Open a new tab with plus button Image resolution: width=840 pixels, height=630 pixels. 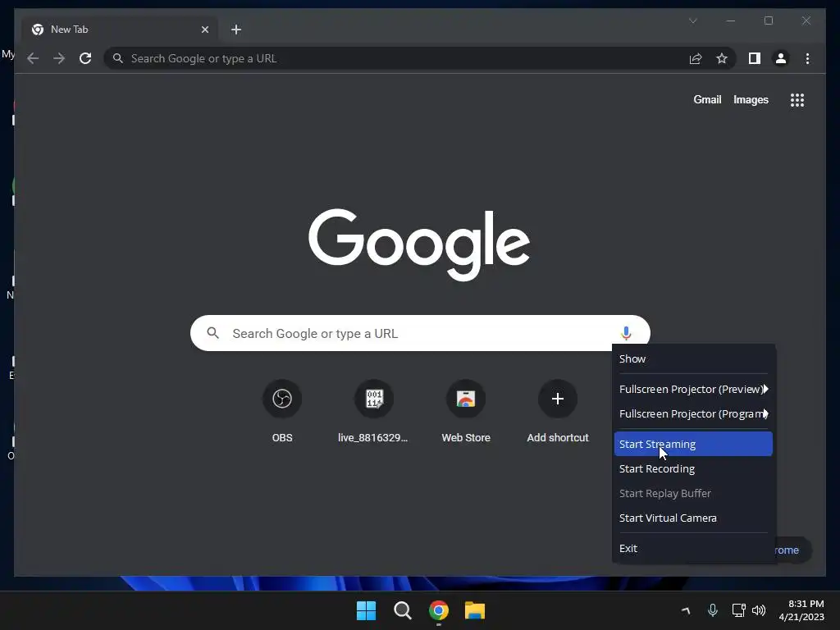coord(235,30)
